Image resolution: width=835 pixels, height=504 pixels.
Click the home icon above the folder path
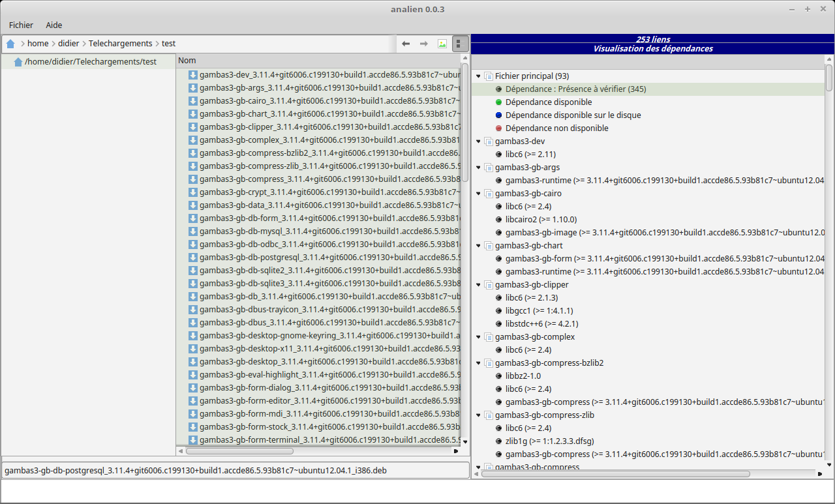(x=18, y=61)
